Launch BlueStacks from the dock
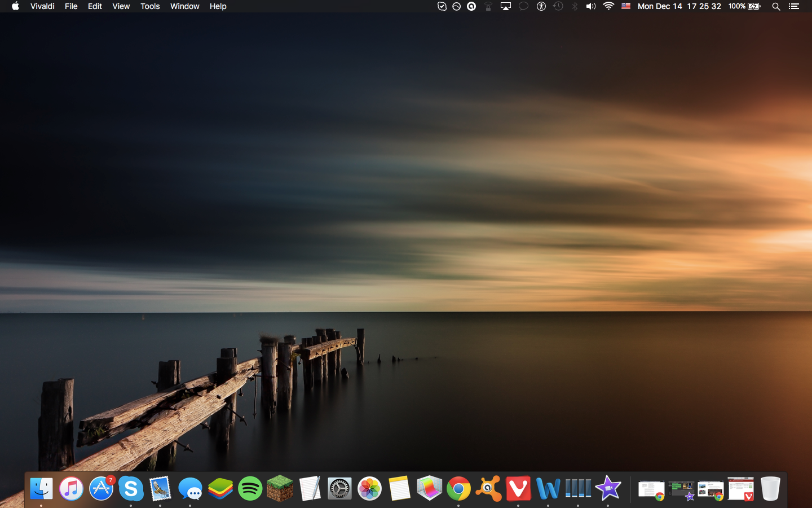This screenshot has width=812, height=508. [x=220, y=488]
